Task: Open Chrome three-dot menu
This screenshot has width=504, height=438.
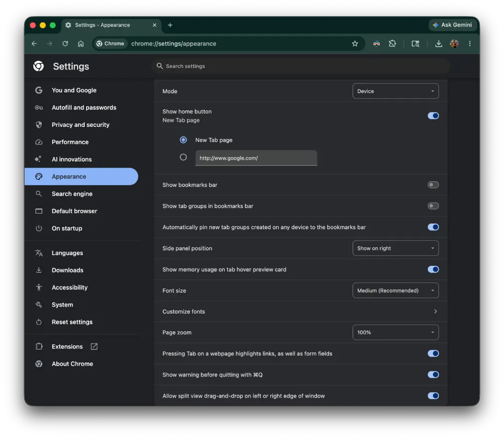Action: click(x=470, y=44)
